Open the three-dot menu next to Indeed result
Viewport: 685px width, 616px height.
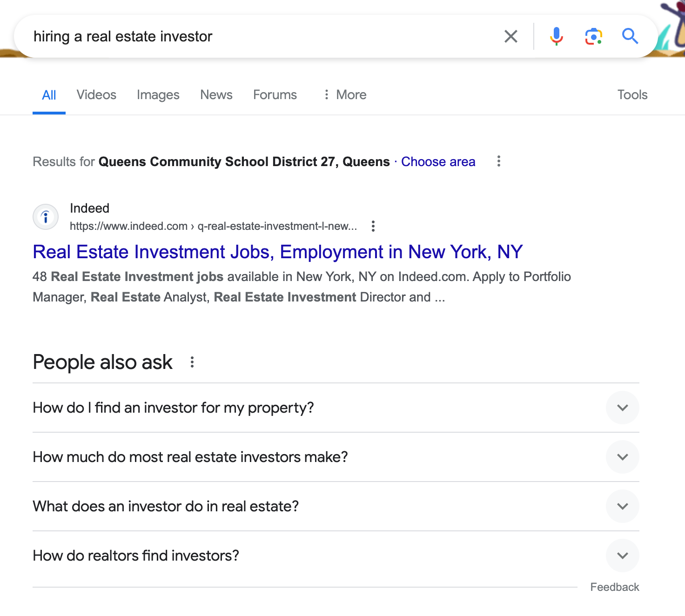coord(373,226)
